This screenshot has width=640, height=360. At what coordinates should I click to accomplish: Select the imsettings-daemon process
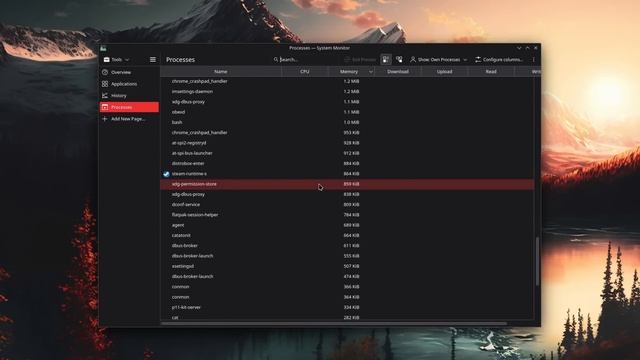point(347,91)
